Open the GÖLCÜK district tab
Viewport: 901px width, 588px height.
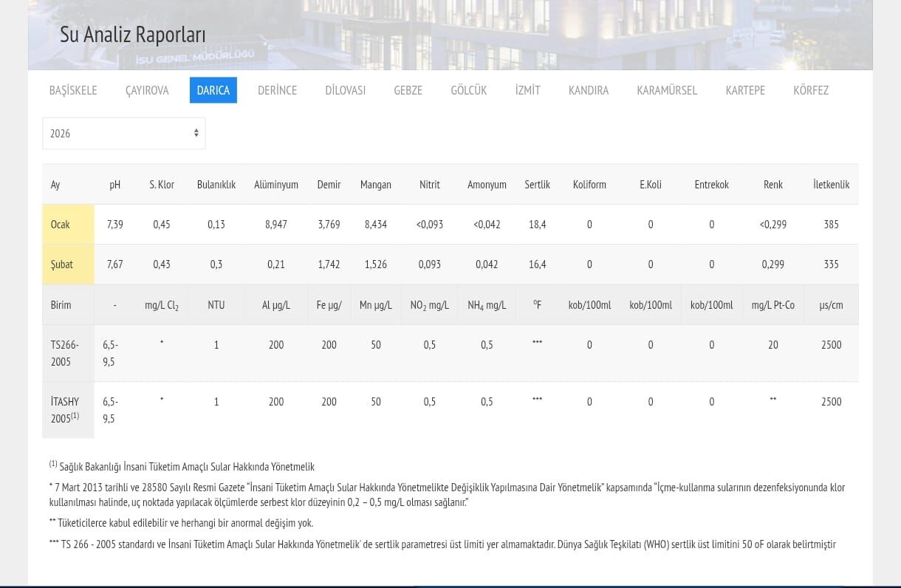[x=468, y=90]
